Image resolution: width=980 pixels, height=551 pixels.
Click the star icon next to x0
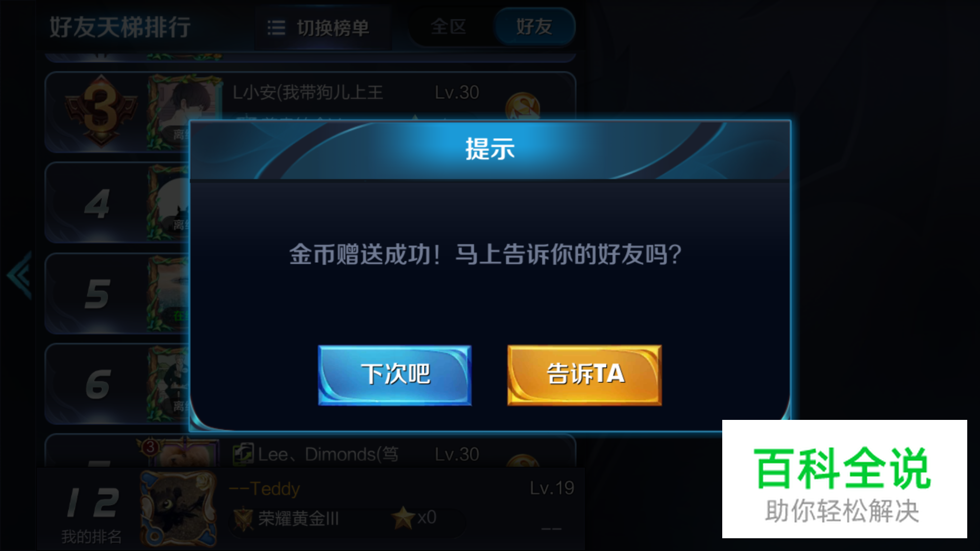403,518
